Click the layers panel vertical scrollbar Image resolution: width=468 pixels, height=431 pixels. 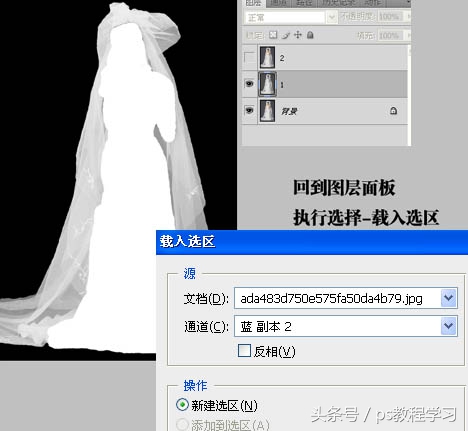[409, 95]
